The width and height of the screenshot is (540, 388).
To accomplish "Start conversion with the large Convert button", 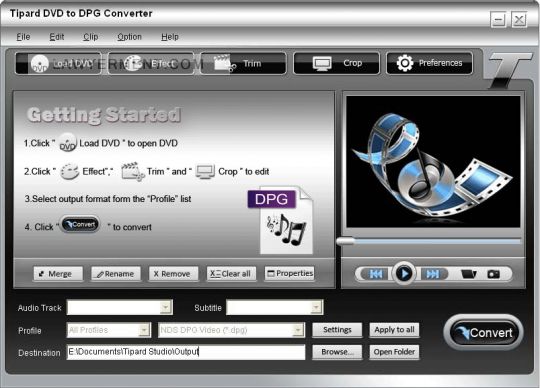I will 484,332.
